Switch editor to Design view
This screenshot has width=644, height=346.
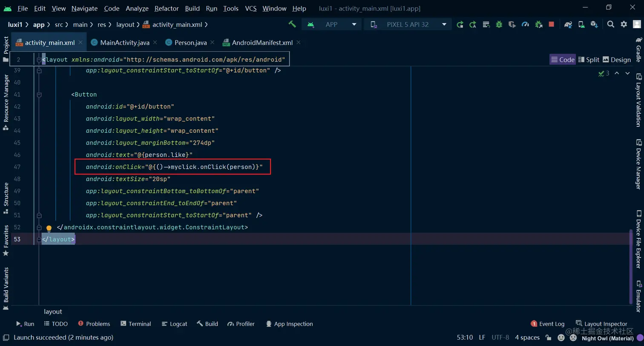coord(617,60)
